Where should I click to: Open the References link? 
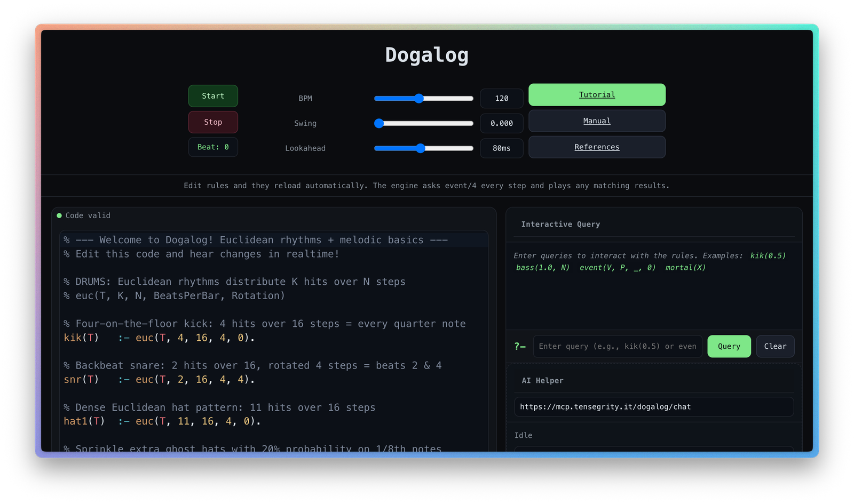597,147
